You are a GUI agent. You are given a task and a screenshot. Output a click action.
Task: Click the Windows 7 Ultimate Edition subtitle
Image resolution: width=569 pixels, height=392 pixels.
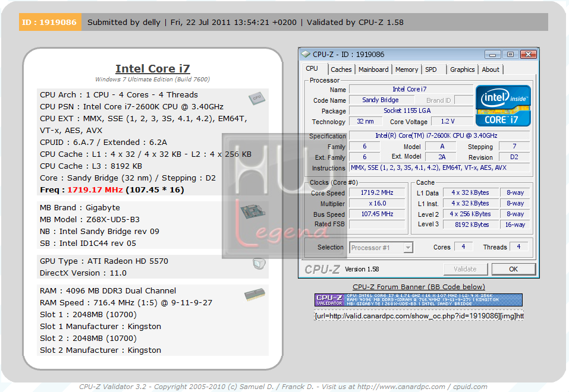[x=152, y=79]
